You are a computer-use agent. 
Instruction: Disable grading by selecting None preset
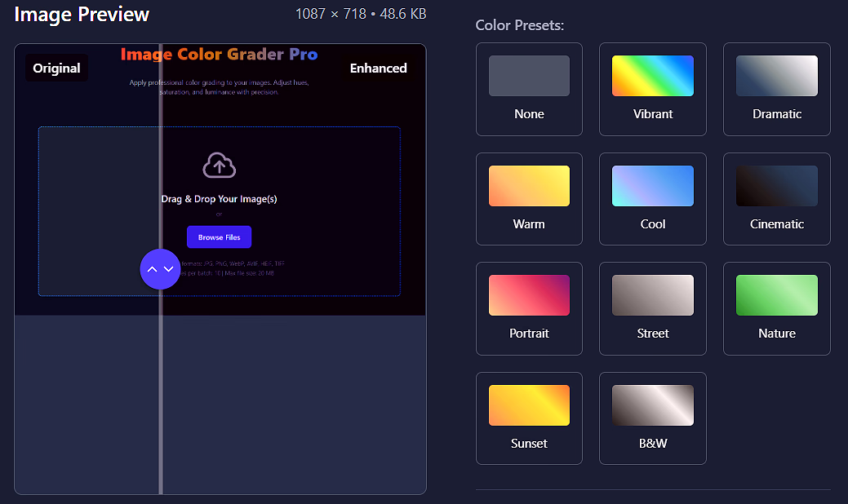coord(529,89)
